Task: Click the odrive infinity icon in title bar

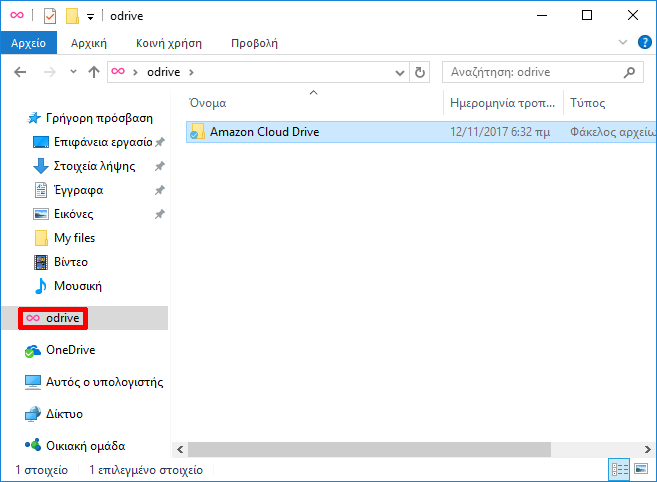Action: pyautogui.click(x=17, y=16)
